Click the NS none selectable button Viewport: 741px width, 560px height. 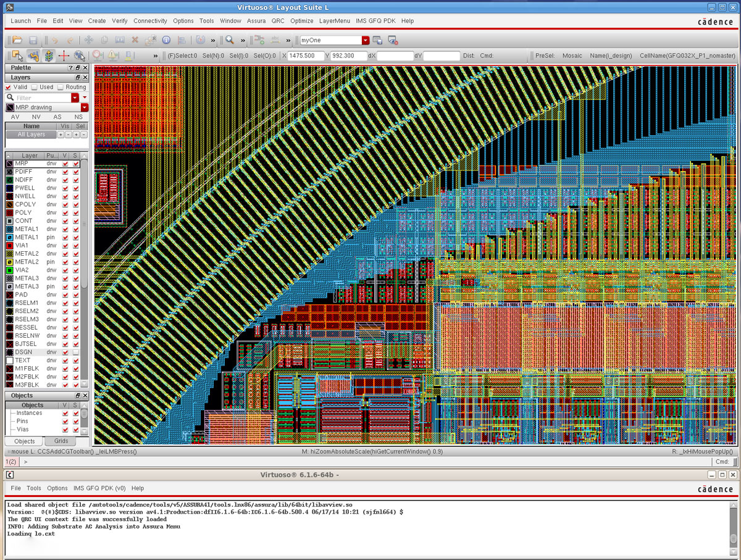pyautogui.click(x=78, y=117)
